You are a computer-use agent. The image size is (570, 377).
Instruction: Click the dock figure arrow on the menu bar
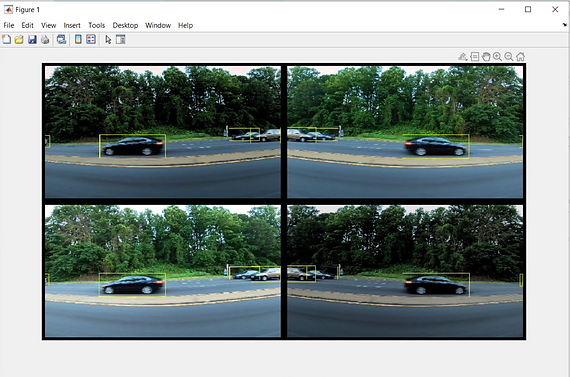[x=564, y=25]
